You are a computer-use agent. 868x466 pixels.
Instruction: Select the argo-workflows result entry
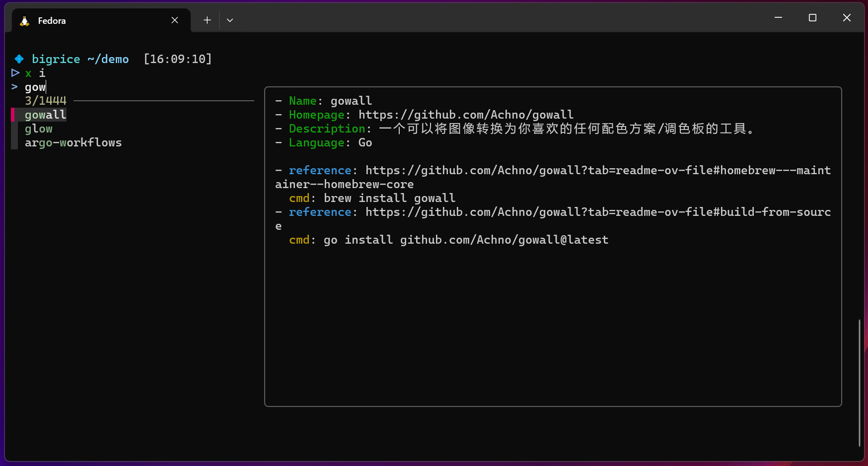[73, 142]
